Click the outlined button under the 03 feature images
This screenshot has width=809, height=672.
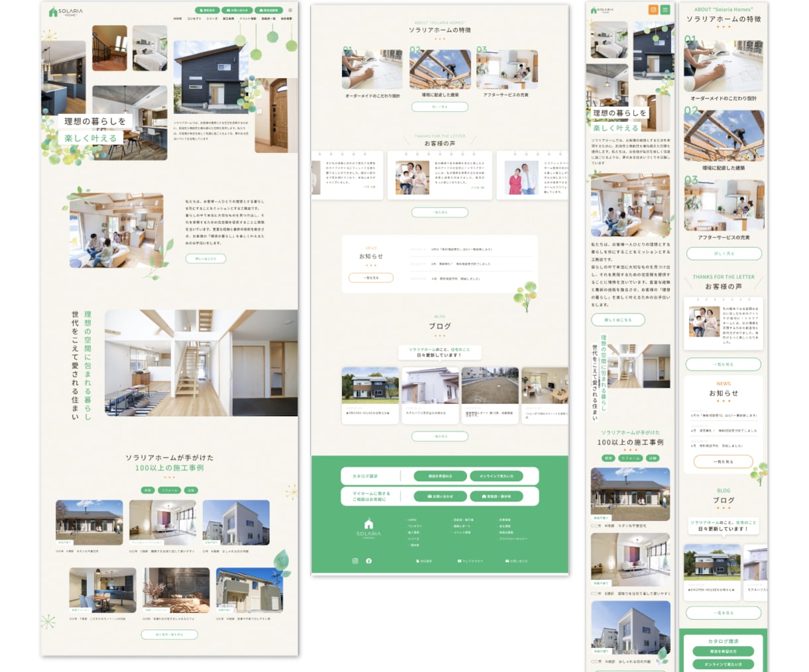440,107
